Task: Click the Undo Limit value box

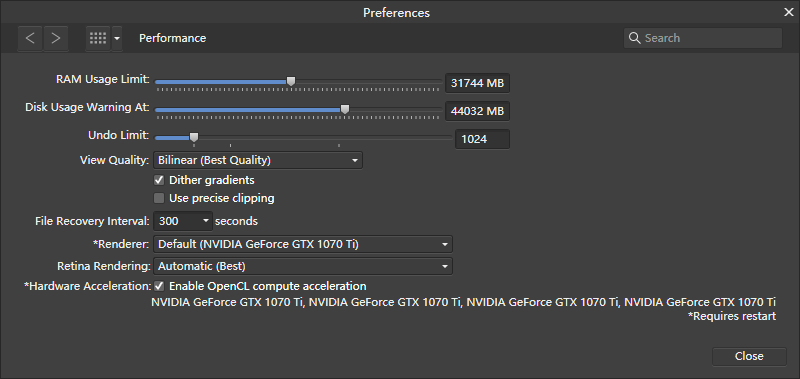Action: tap(482, 139)
